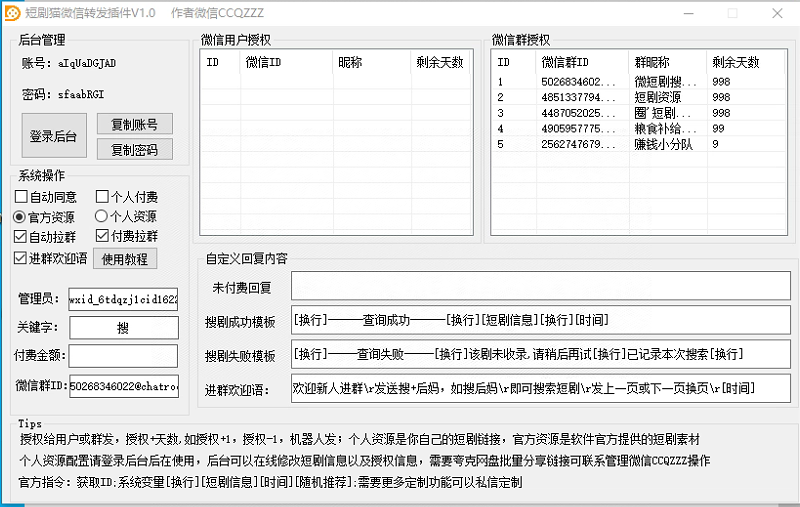Image resolution: width=800 pixels, height=507 pixels.
Task: Focus the 关键字 input field
Action: tap(123, 327)
